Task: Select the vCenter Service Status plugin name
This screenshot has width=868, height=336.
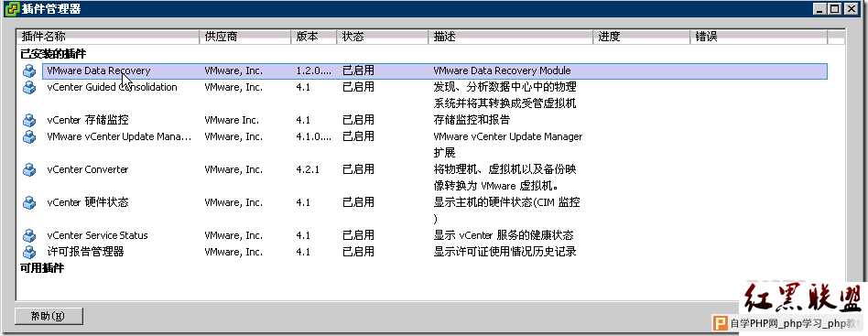Action: [97, 235]
